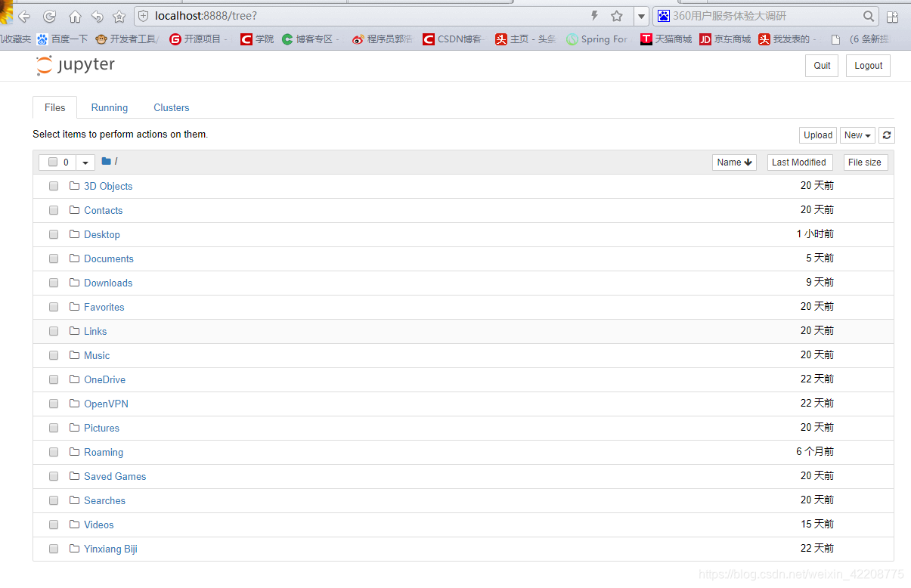This screenshot has height=588, width=911.
Task: Click the browser undo-close arrow icon
Action: pos(98,17)
